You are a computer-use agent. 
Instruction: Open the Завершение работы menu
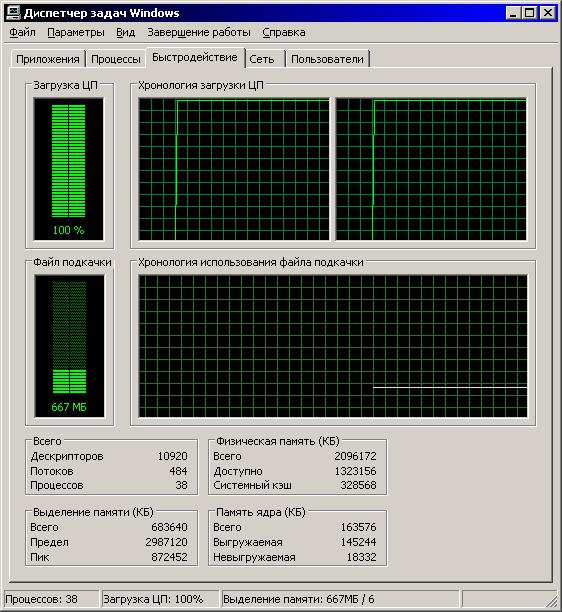click(199, 32)
